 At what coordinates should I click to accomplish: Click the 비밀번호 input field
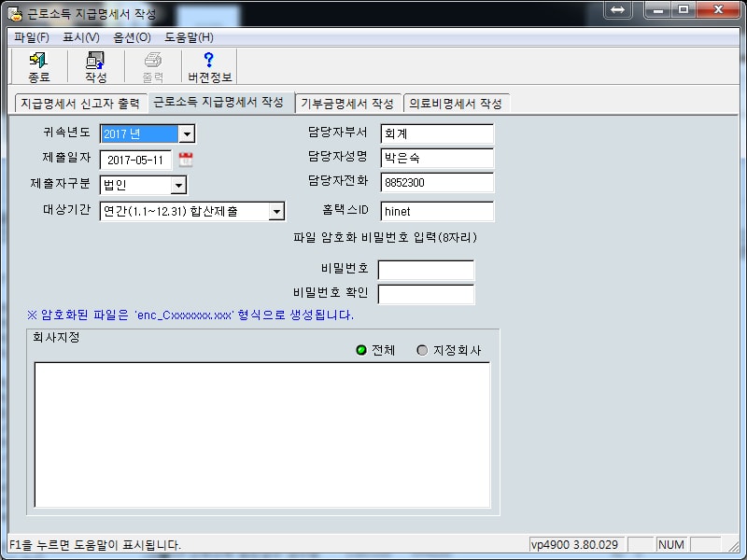426,270
